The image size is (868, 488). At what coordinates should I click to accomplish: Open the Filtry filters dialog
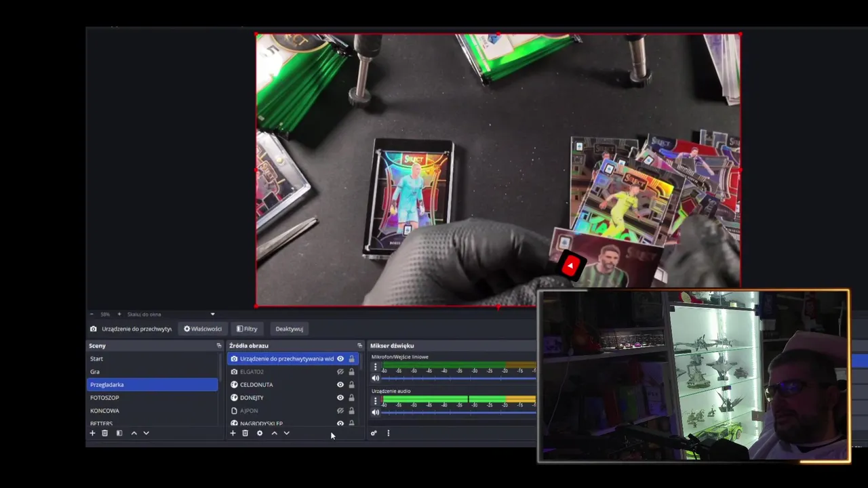pyautogui.click(x=247, y=329)
